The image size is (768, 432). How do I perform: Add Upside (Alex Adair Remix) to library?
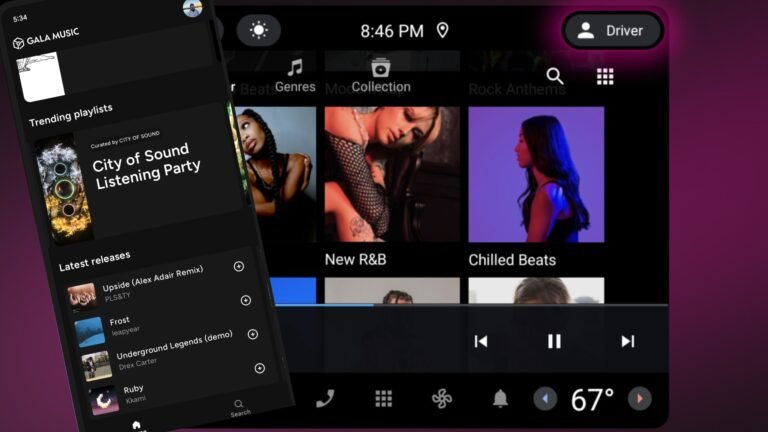[239, 266]
